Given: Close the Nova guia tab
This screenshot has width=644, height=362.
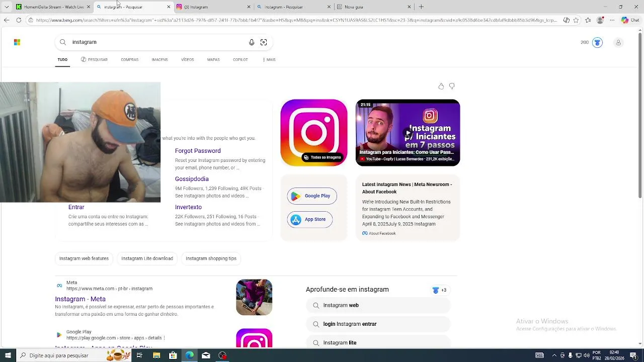Looking at the screenshot, I should point(409,7).
